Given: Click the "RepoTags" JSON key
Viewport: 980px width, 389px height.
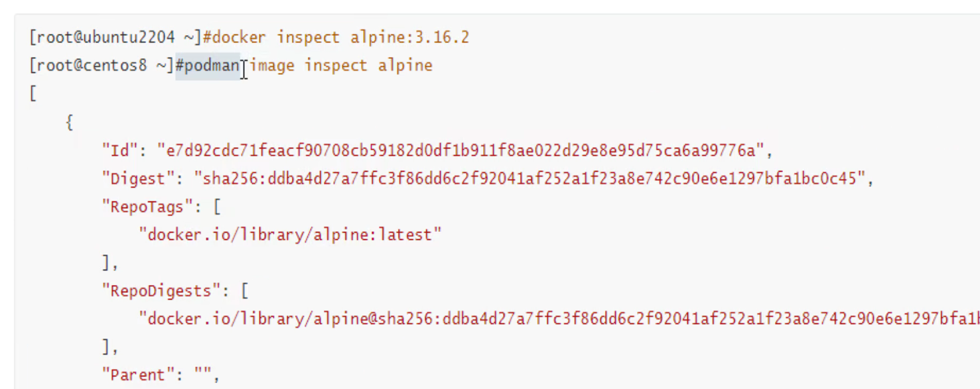Looking at the screenshot, I should tap(147, 207).
